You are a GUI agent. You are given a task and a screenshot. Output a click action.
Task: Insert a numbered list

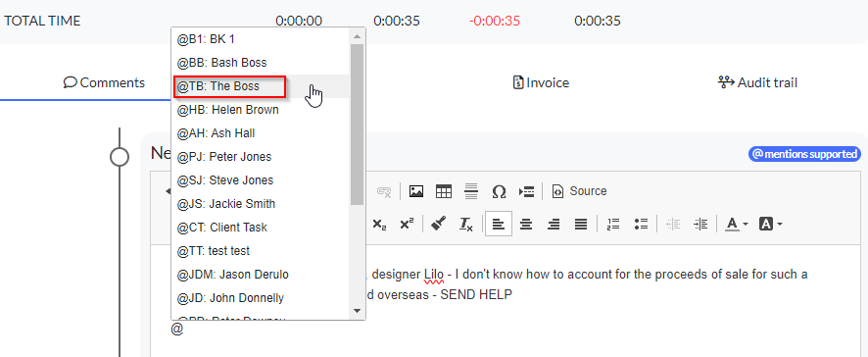(613, 225)
